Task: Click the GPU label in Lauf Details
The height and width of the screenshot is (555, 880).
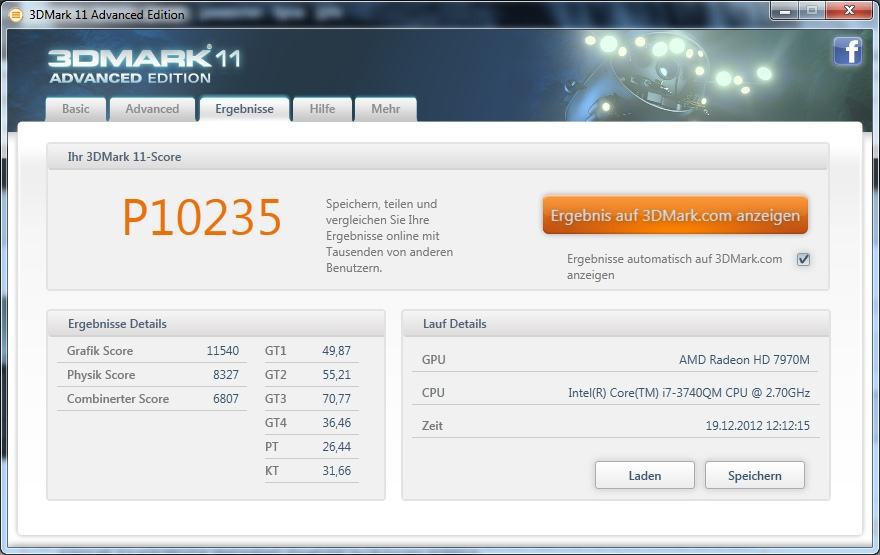Action: tap(434, 360)
